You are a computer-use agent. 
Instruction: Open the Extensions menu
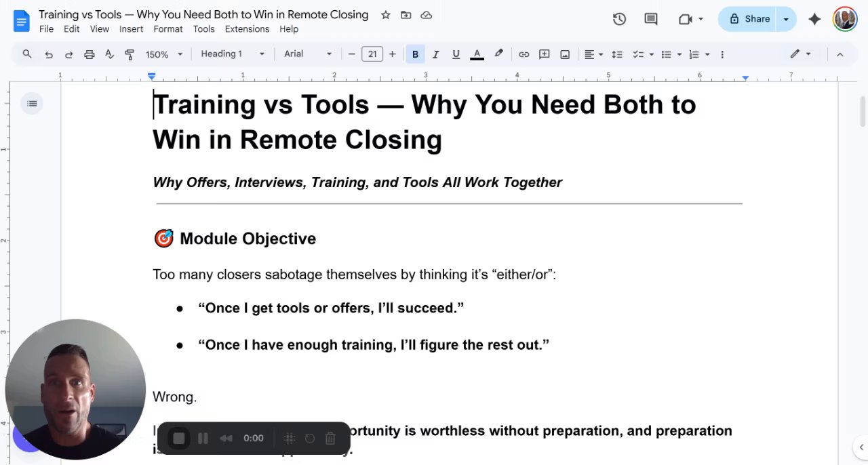247,29
